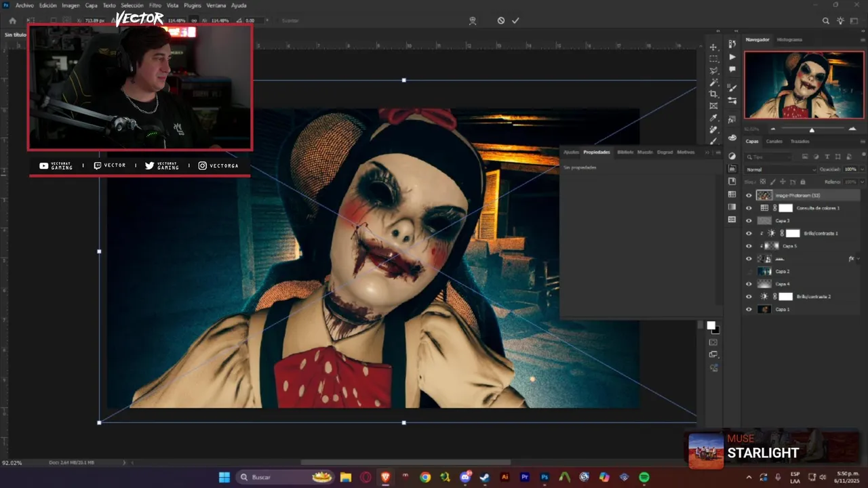Open the Ventana menu
This screenshot has height=488, width=868.
(x=216, y=5)
